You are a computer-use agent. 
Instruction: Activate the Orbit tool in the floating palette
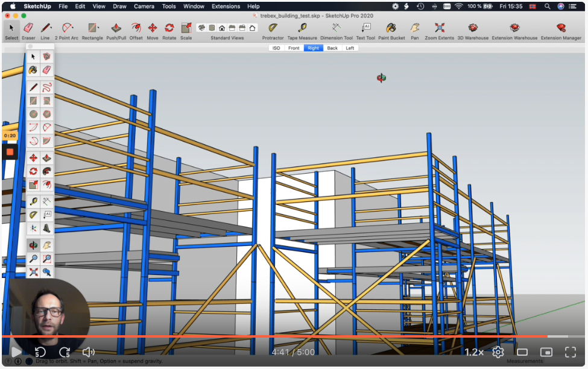point(33,245)
